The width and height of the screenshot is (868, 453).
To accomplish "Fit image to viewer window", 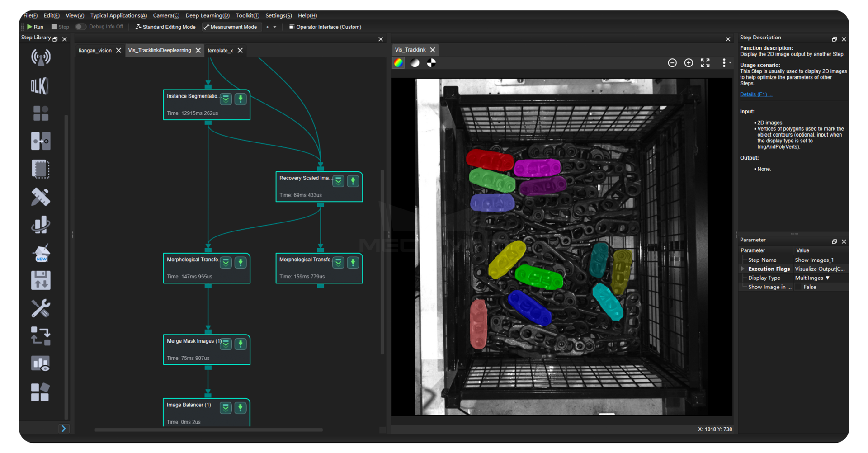I will point(705,63).
